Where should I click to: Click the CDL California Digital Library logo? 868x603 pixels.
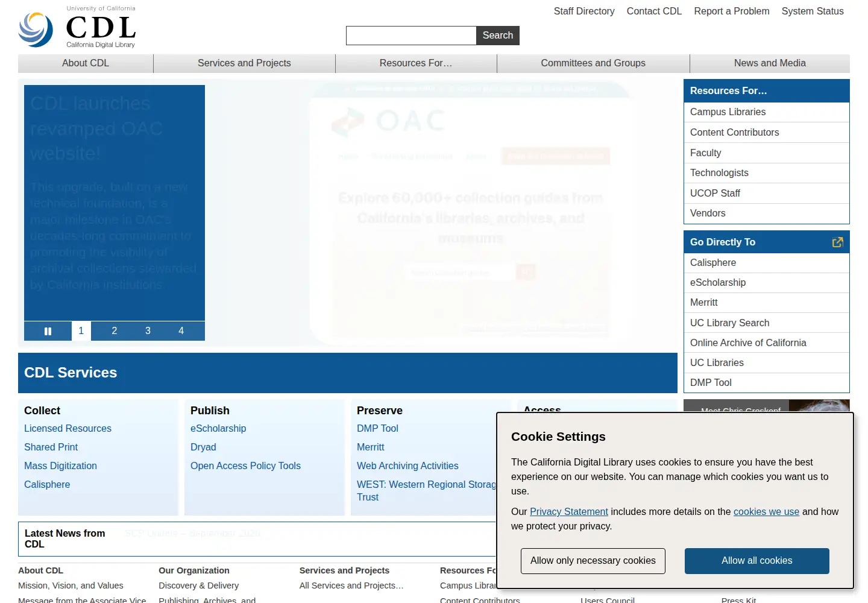pyautogui.click(x=77, y=27)
